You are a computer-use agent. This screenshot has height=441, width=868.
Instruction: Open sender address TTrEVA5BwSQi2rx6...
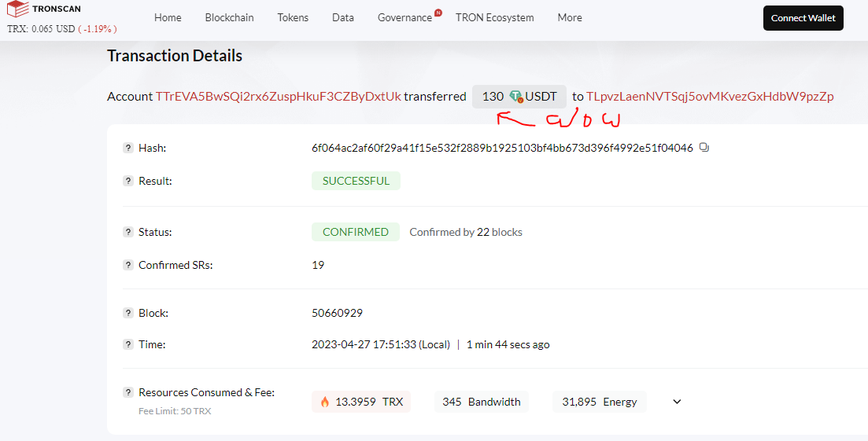pos(279,96)
